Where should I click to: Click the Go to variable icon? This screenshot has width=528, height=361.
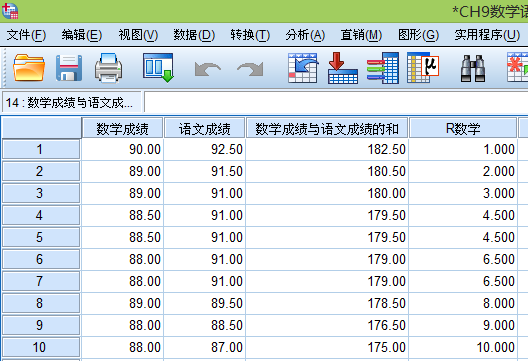pos(343,68)
